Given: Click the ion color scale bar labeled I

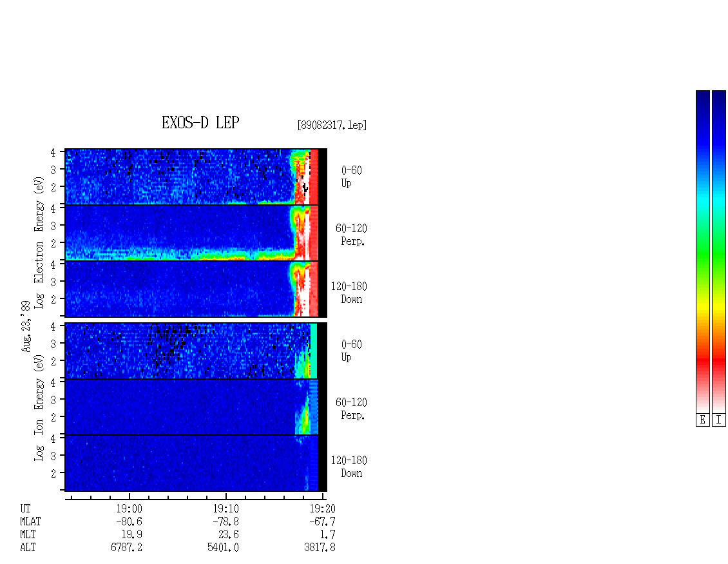Looking at the screenshot, I should pos(719,251).
